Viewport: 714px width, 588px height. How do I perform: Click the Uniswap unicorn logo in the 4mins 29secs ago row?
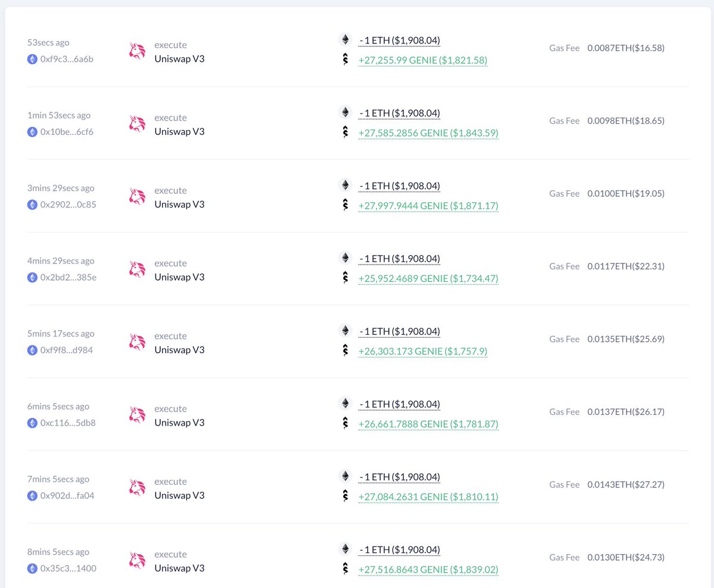point(137,269)
